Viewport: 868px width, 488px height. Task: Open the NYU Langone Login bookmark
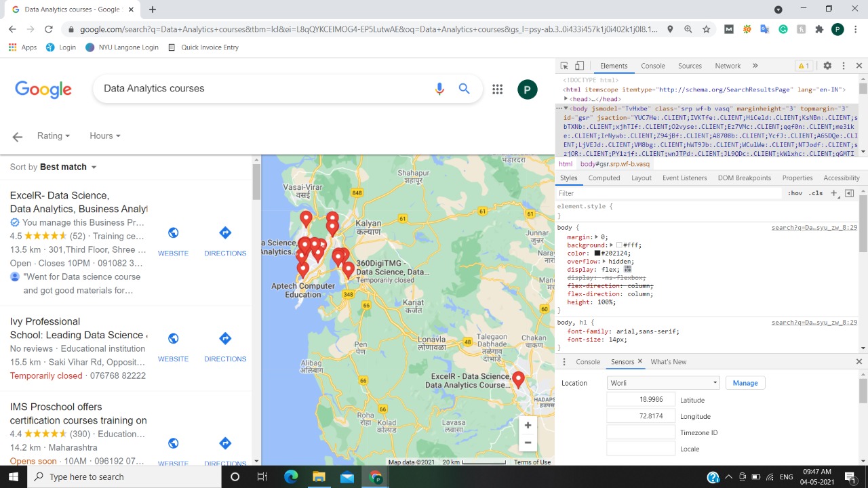[122, 47]
